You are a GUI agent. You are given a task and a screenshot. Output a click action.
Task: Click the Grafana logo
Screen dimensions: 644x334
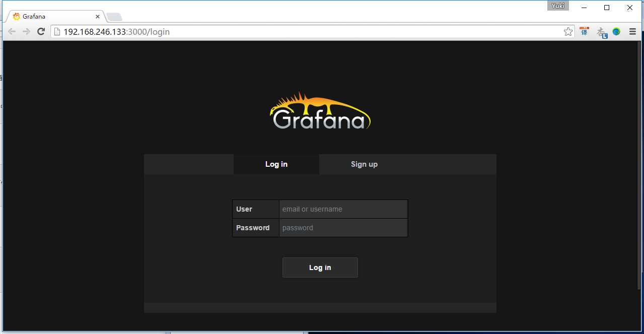pos(320,111)
